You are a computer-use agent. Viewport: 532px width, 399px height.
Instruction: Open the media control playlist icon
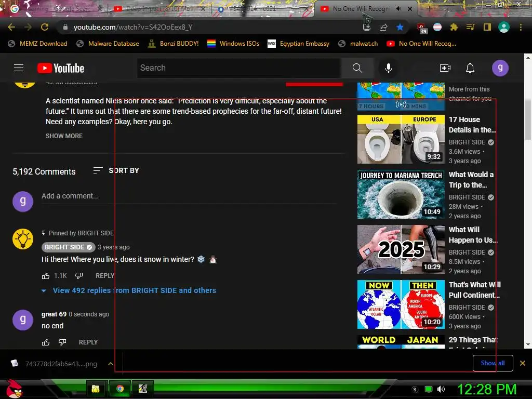click(x=470, y=27)
